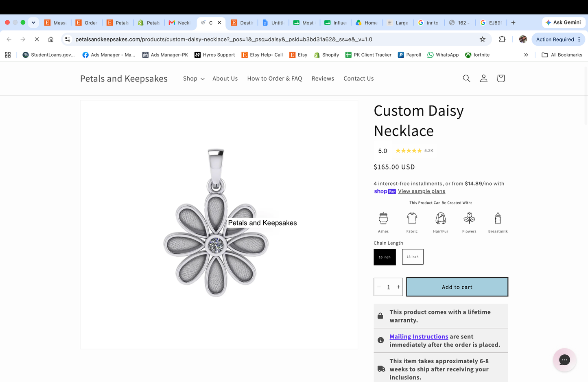Open the Mailing Instructions link
Image resolution: width=588 pixels, height=382 pixels.
[x=419, y=336]
